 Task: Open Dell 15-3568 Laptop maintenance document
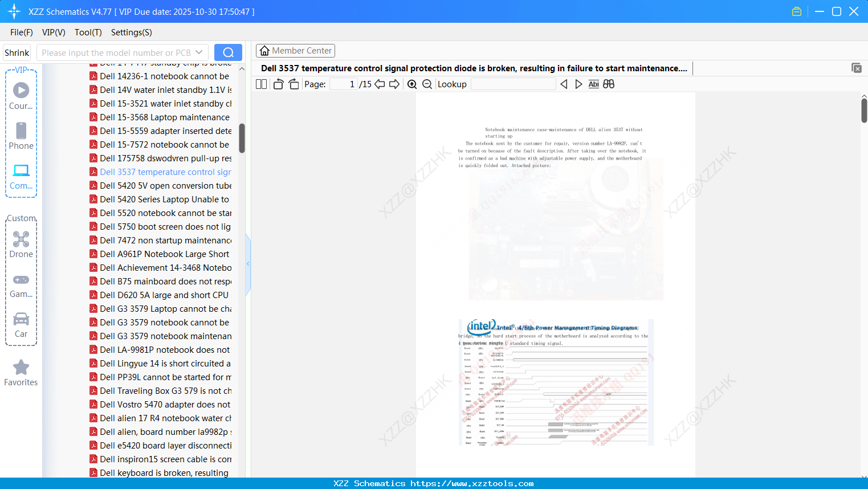(165, 117)
